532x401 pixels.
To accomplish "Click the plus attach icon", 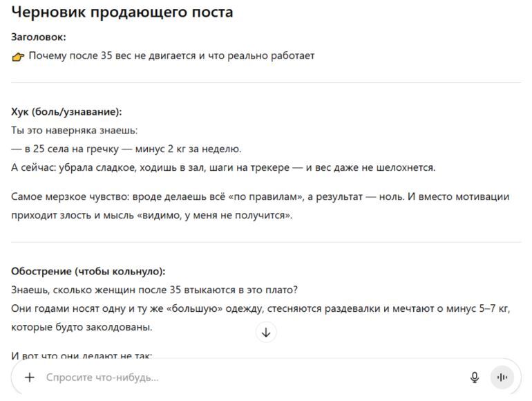I will (30, 377).
